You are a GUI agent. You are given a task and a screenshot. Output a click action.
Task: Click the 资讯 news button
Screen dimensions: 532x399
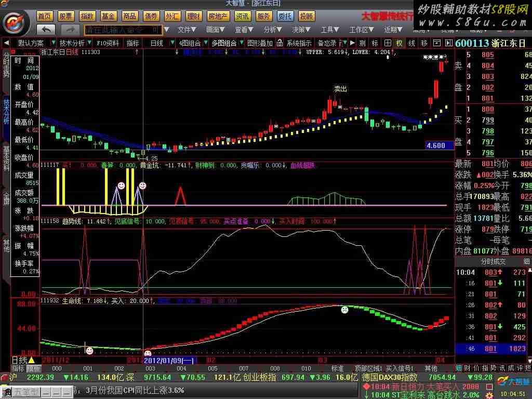coord(243,16)
